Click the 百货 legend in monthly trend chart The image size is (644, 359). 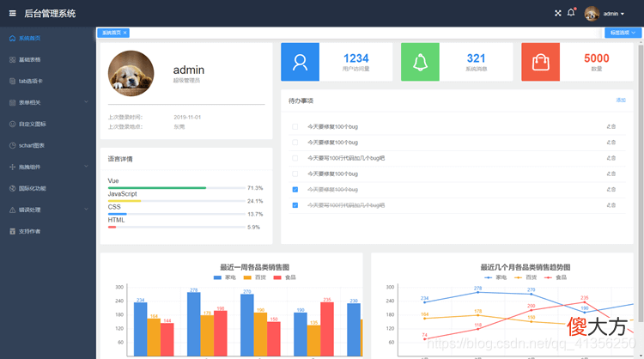click(526, 277)
